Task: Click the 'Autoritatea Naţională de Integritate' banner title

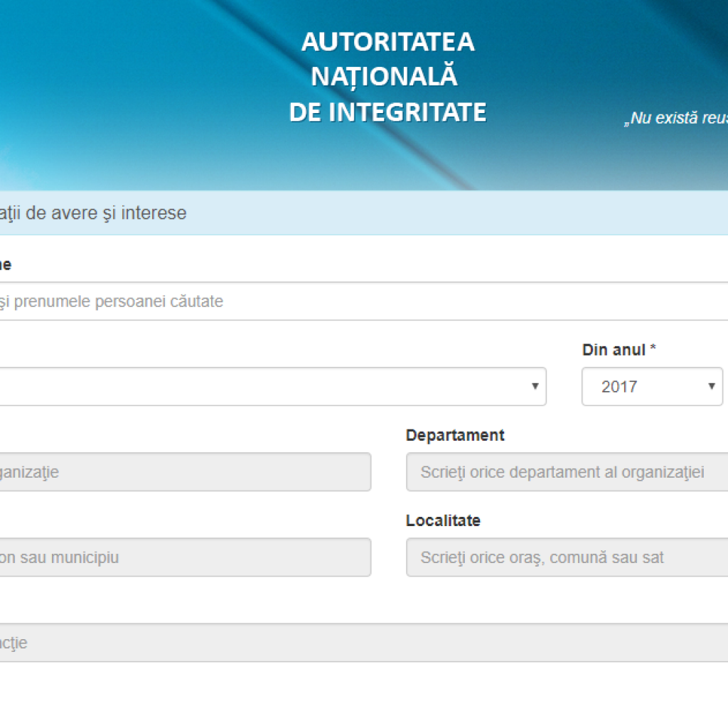Action: pyautogui.click(x=387, y=77)
